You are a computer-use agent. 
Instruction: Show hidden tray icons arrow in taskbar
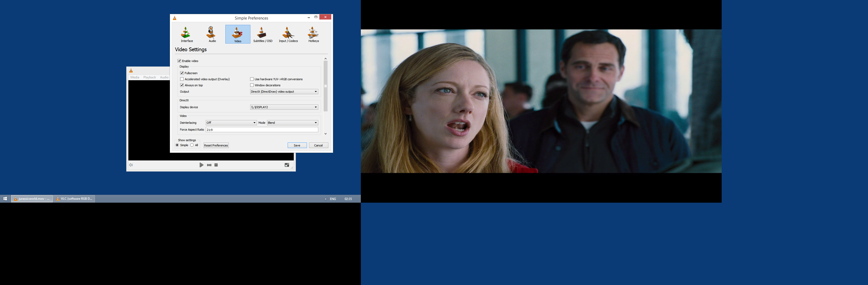pos(325,199)
